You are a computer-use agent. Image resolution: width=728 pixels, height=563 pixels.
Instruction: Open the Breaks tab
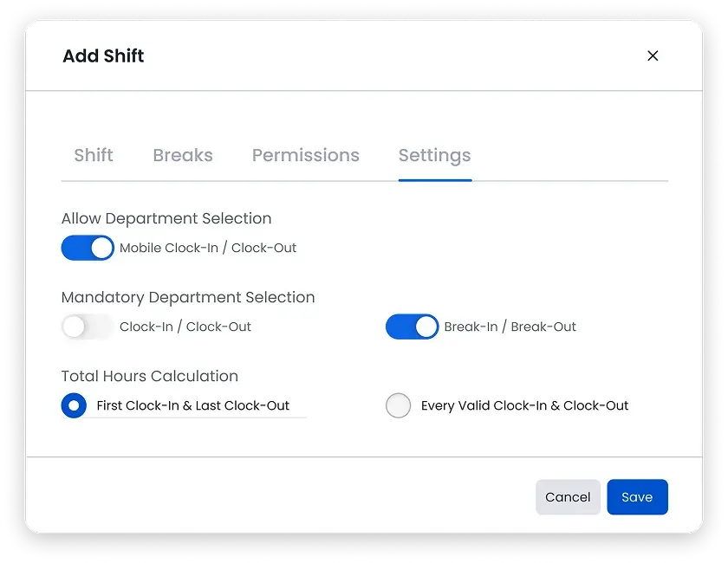[x=183, y=155]
